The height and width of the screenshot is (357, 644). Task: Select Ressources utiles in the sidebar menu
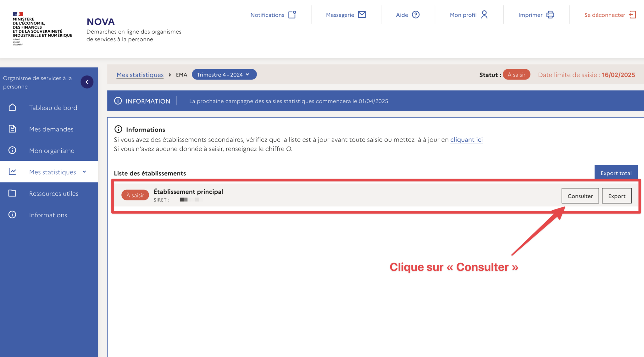click(x=54, y=193)
